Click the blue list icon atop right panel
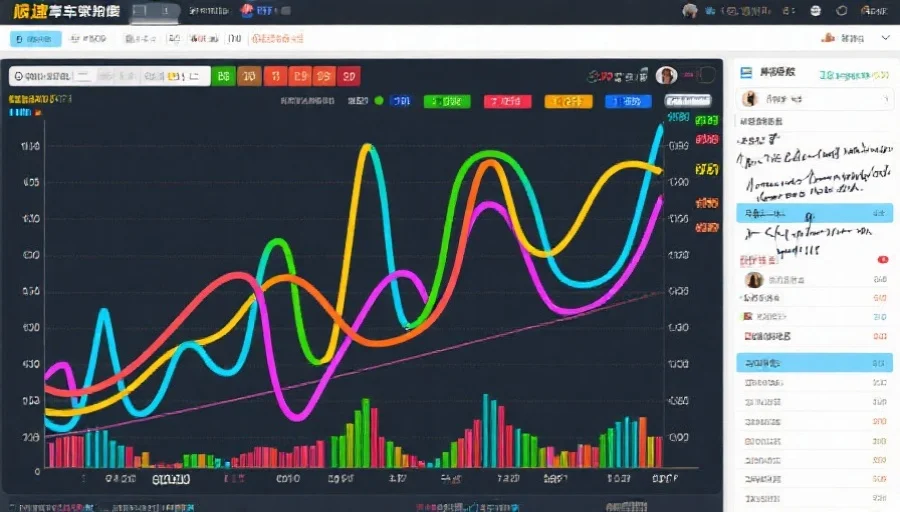This screenshot has height=512, width=900. coord(745,73)
